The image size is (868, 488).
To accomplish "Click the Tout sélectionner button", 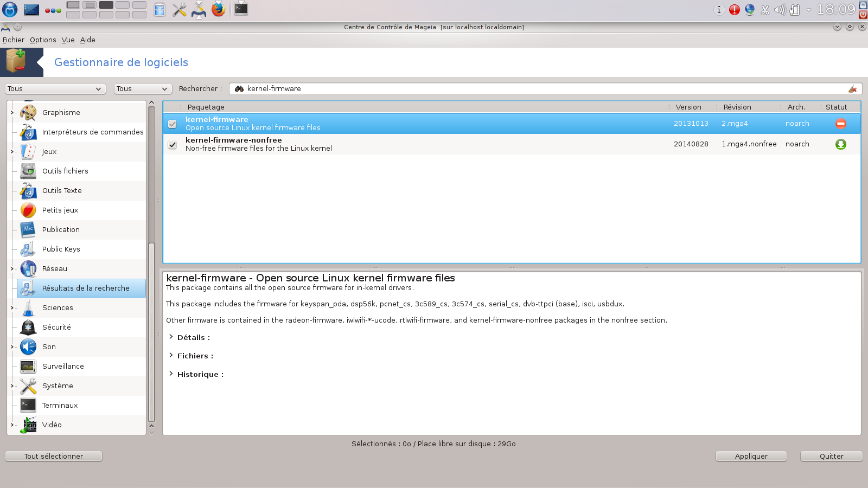I will pyautogui.click(x=54, y=456).
